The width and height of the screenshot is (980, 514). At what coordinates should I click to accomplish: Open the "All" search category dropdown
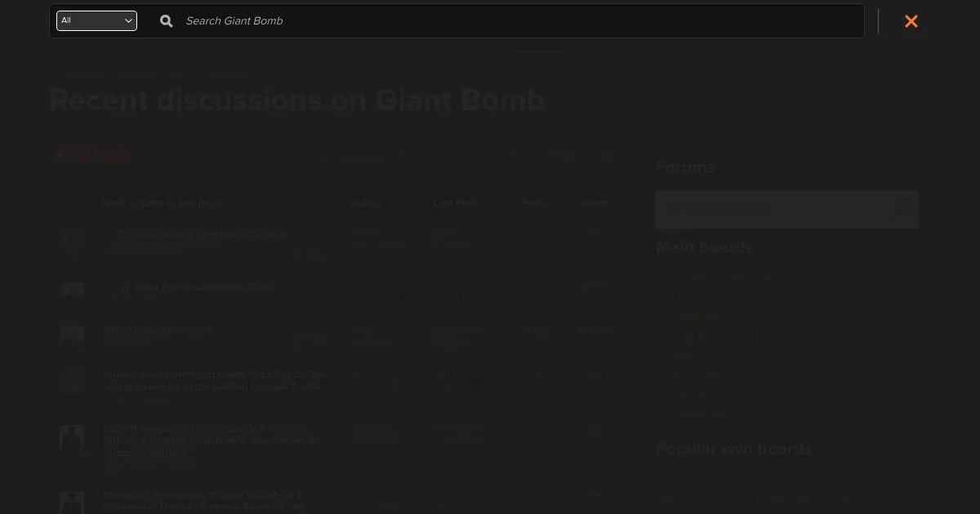tap(96, 20)
